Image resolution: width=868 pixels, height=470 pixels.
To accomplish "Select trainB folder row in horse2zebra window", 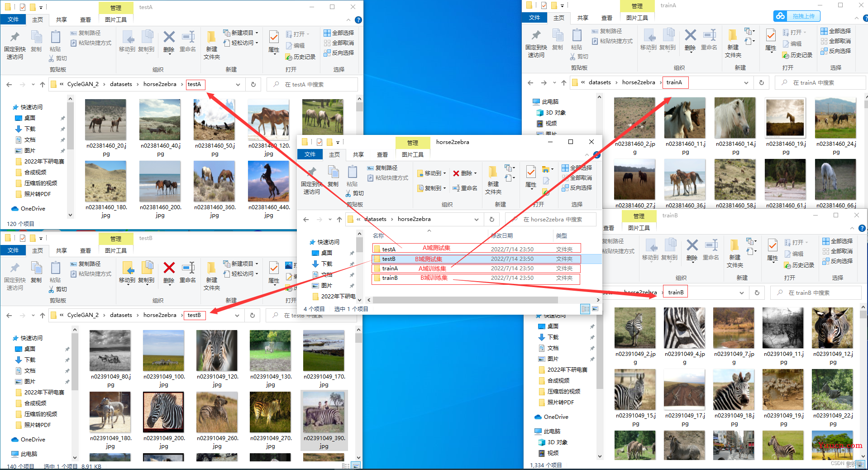I will pyautogui.click(x=476, y=278).
